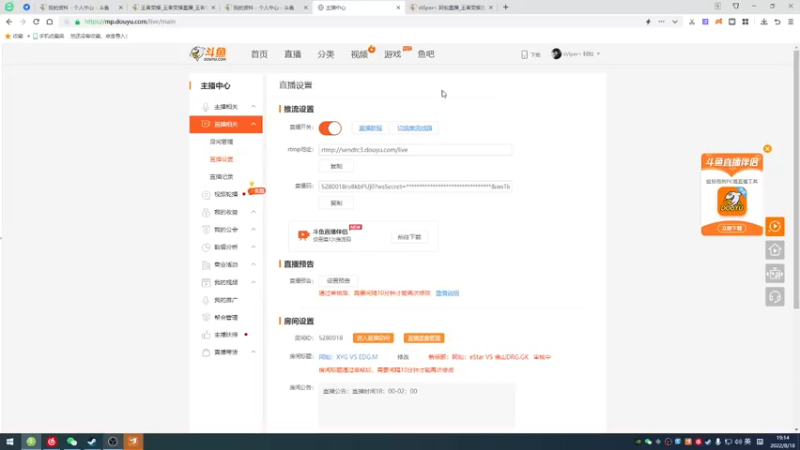The image size is (800, 450).
Task: Open the blue 查看说明 link
Action: pos(447,293)
